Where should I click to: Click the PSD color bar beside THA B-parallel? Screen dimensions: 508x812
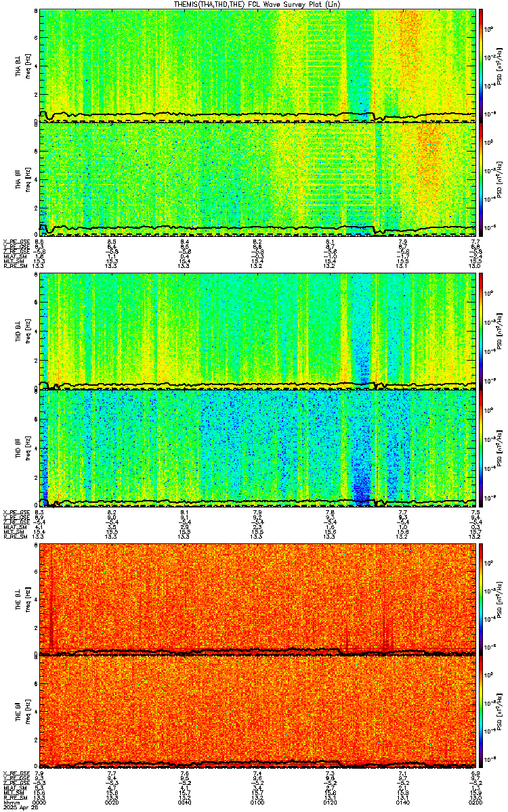pyautogui.click(x=481, y=179)
